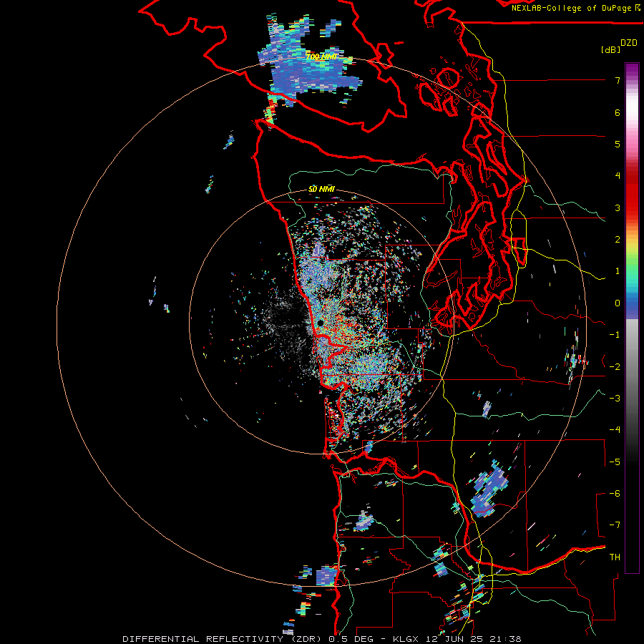Click the 5 dB tick label
The height and width of the screenshot is (644, 644).
pyautogui.click(x=618, y=144)
